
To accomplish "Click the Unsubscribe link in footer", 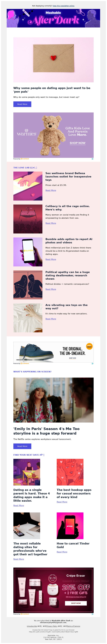I will click(32, 626).
